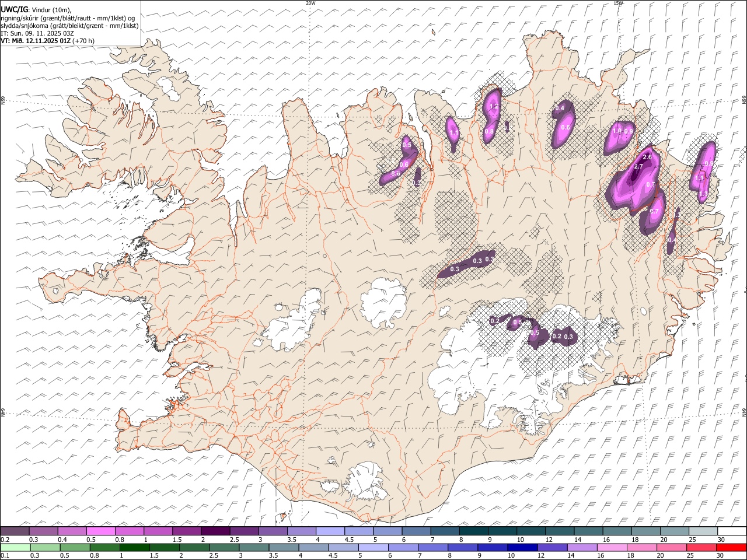
Task: Click the '20W' longitude label
Action: pos(311,3)
